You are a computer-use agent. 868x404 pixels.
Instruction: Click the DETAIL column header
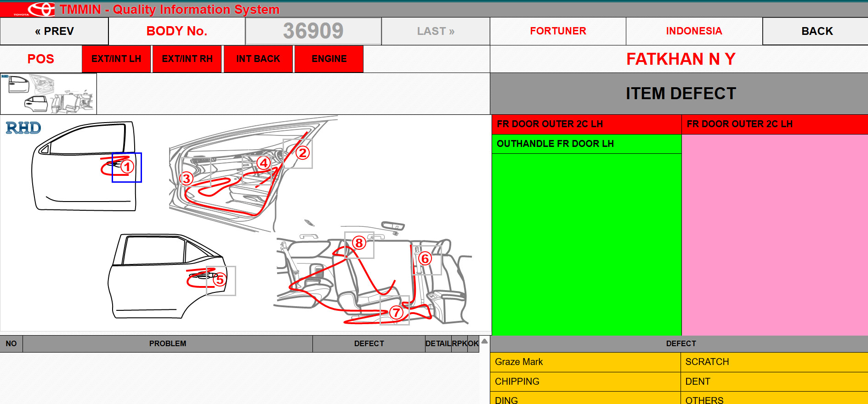click(438, 343)
